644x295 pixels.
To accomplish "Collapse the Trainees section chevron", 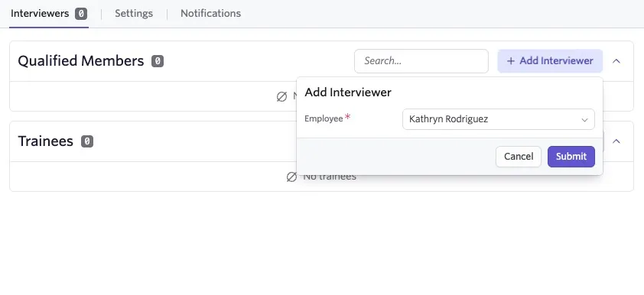I will tap(616, 141).
